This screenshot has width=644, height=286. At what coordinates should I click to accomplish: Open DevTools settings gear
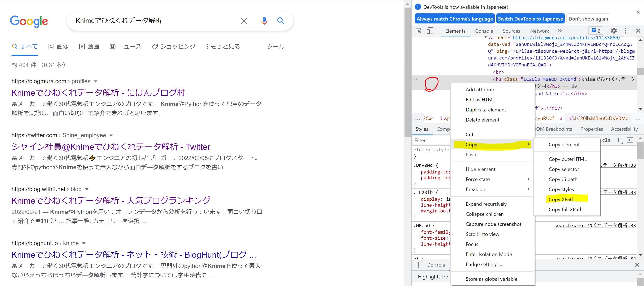(x=614, y=31)
